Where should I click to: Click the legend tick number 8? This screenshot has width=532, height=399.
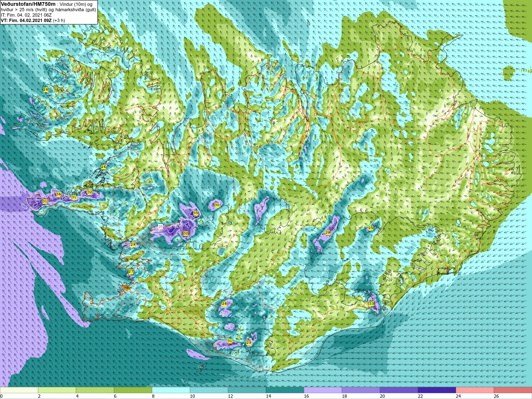(x=153, y=396)
